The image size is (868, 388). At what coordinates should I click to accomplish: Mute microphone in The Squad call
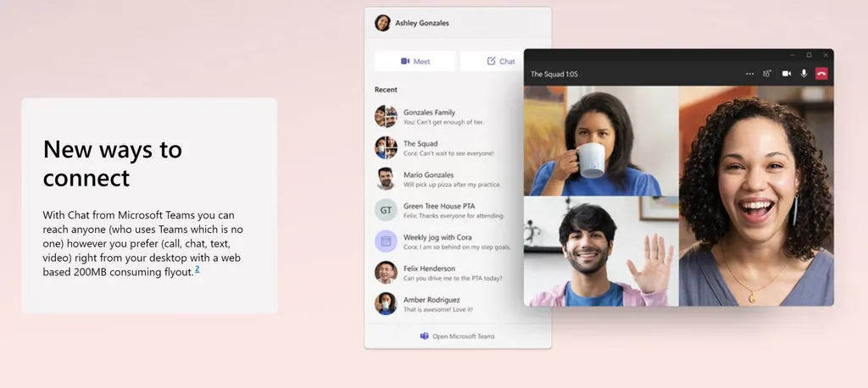click(x=804, y=74)
